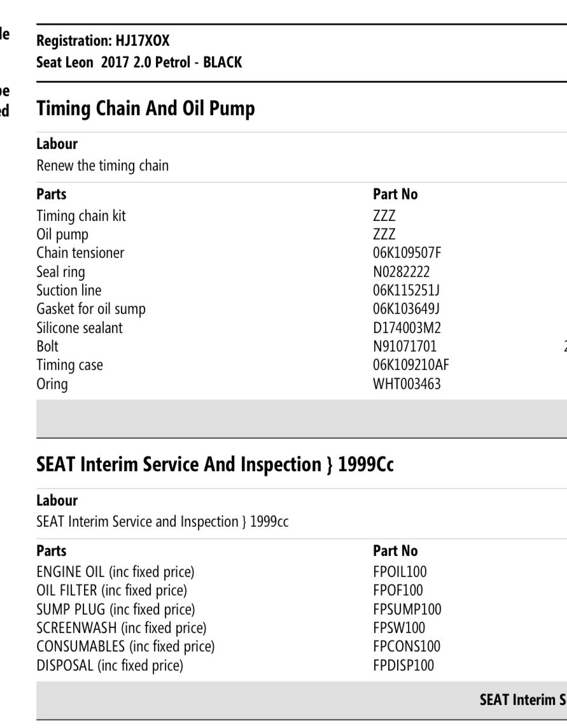
Task: Click the Bolt part number N91071701
Action: click(x=405, y=346)
